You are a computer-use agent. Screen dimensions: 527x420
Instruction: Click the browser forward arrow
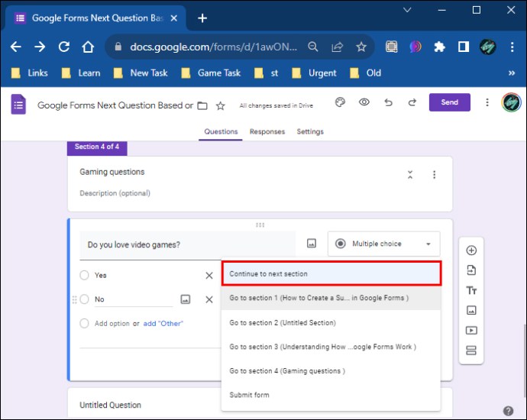click(40, 47)
